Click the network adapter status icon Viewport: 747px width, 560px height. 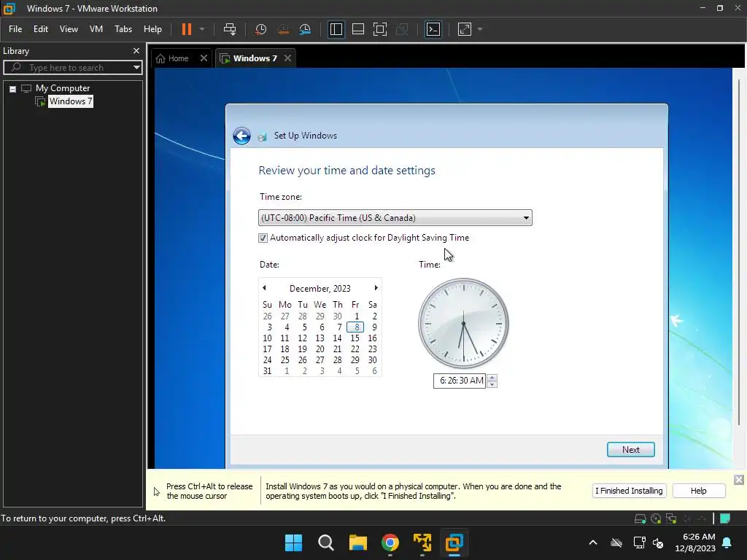point(671,518)
